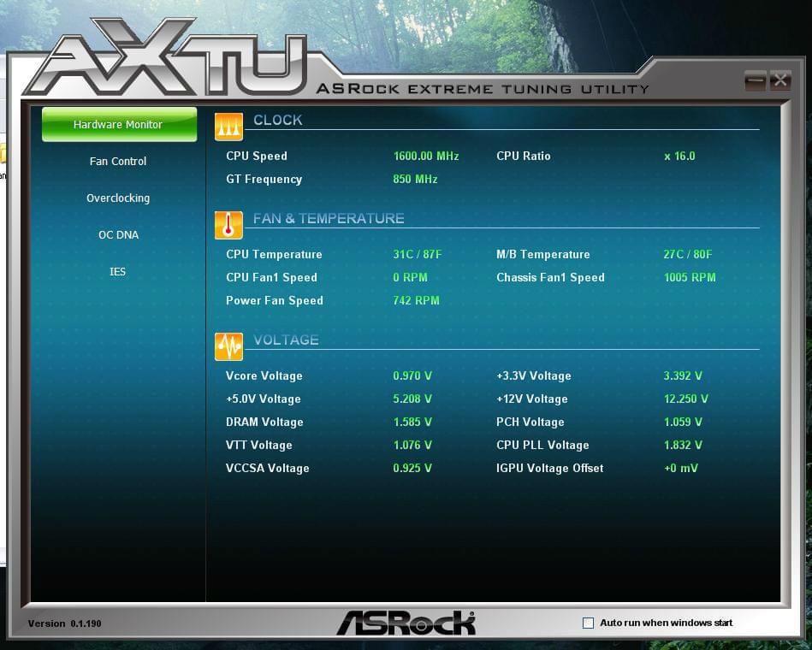Click the 27C / 80F reading

pos(688,254)
